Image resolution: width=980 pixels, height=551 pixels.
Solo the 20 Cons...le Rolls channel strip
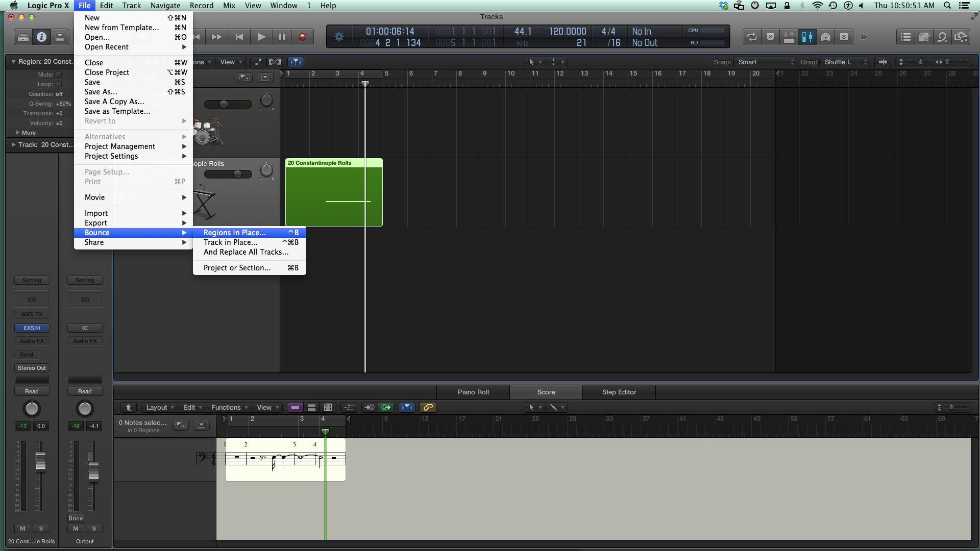pos(41,529)
